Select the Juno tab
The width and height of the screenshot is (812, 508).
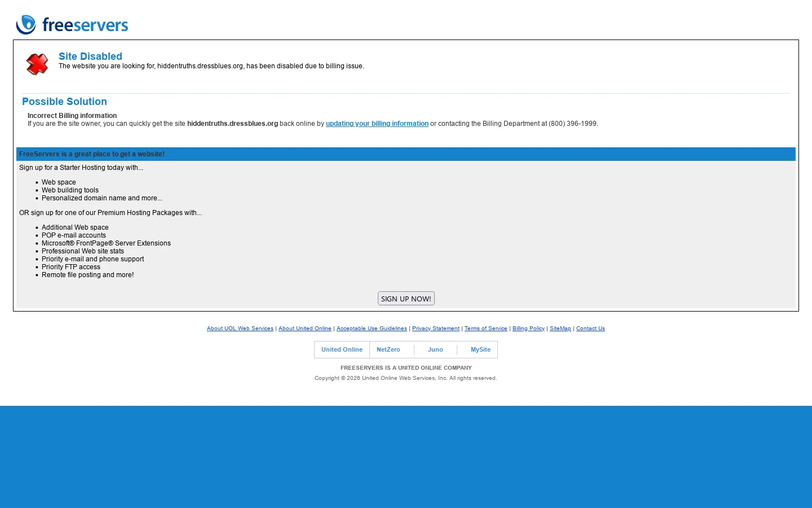point(435,349)
